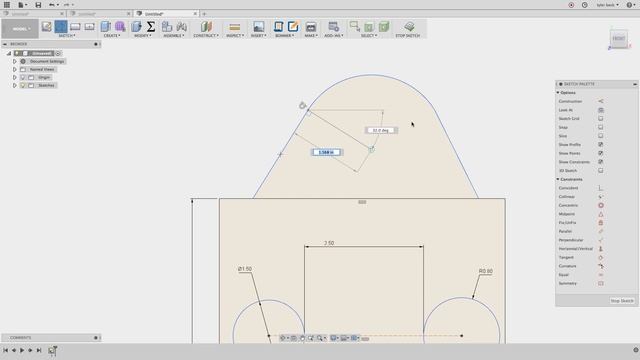Open the MODEL workspace dropdown
Screen dimensions: 640x360
[x=20, y=29]
